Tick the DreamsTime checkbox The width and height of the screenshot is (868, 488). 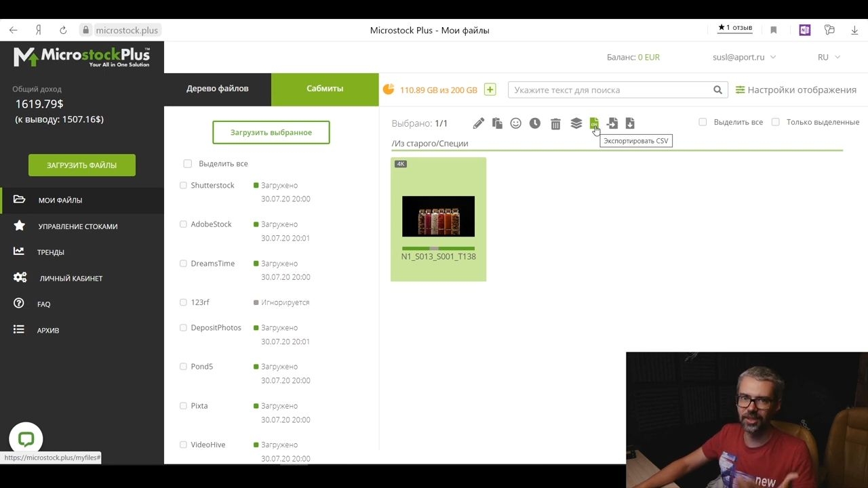coord(183,263)
